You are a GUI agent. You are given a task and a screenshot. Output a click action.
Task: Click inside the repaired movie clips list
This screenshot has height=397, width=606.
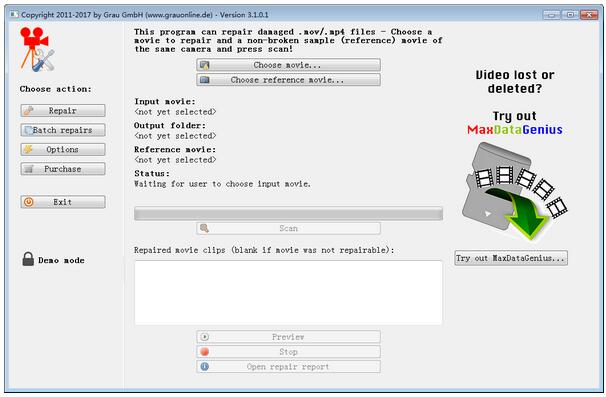click(288, 293)
